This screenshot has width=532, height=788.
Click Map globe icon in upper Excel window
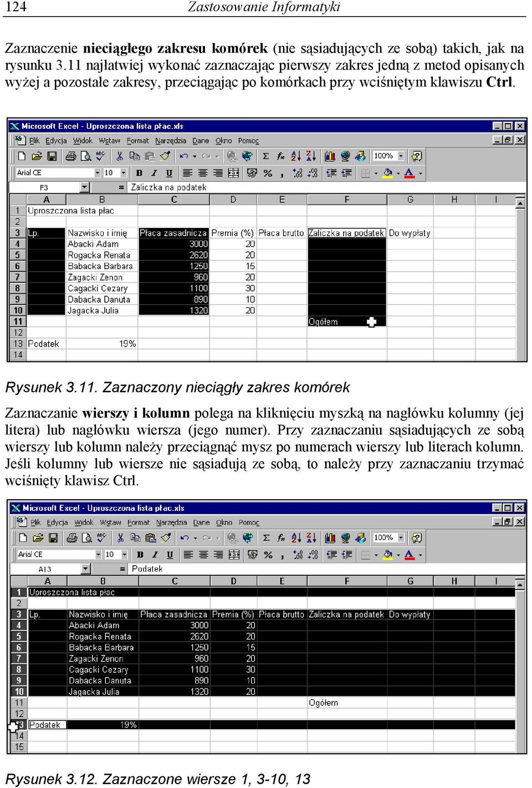pos(345,156)
